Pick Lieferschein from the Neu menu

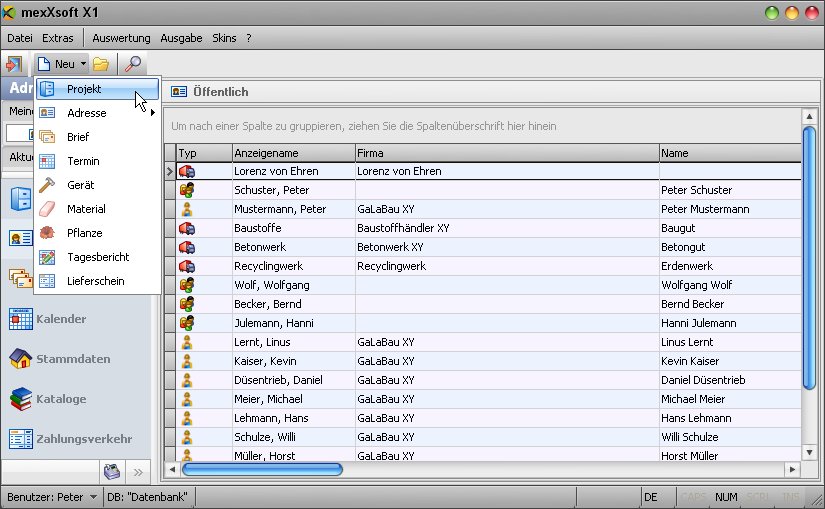(x=97, y=281)
